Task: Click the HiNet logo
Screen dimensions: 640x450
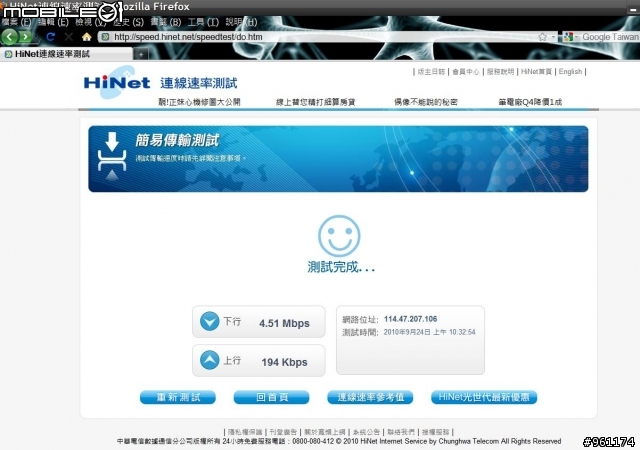Action: coord(117,82)
